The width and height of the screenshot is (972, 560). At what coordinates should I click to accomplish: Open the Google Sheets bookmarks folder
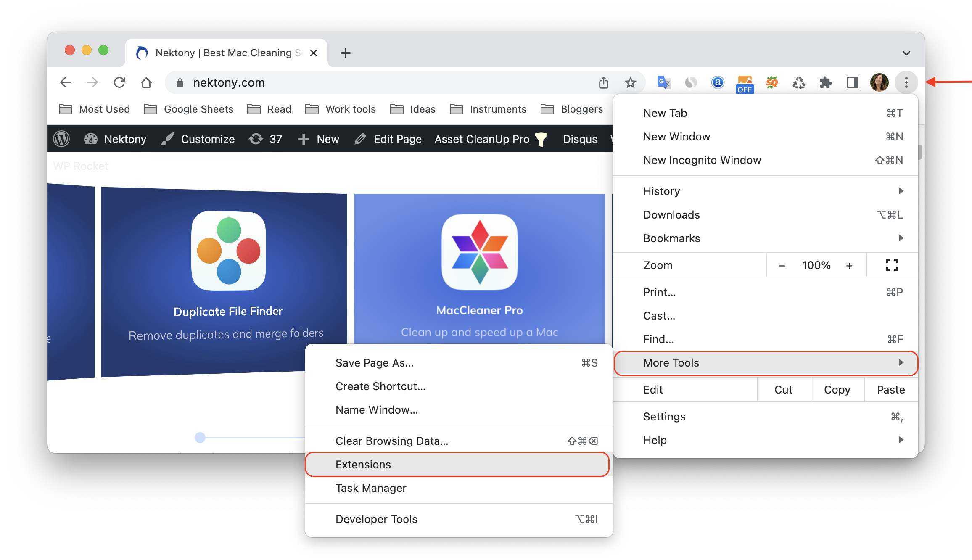pos(188,109)
